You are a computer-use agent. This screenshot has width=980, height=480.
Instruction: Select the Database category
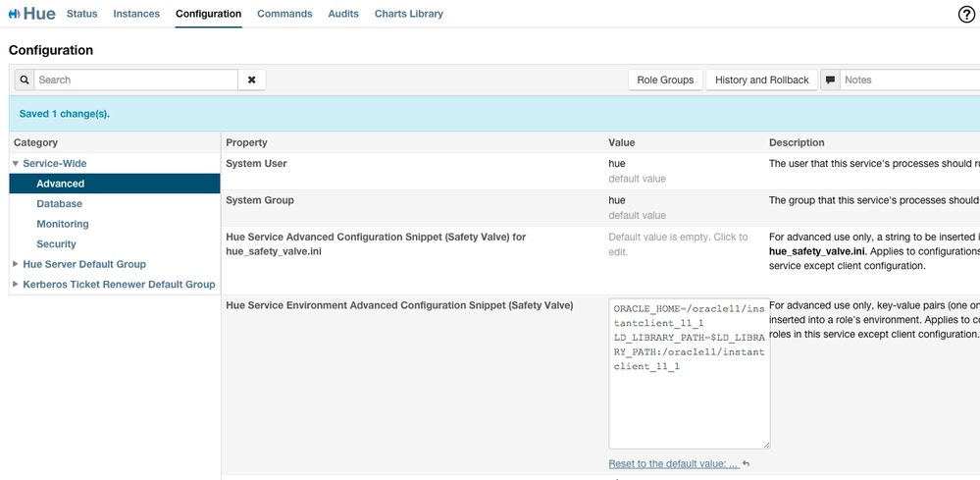(x=59, y=204)
